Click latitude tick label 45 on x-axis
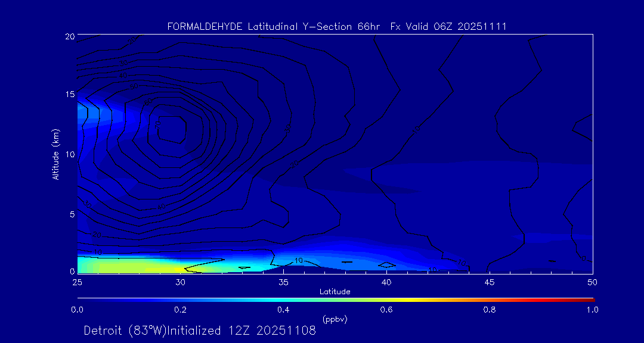The width and height of the screenshot is (644, 343). point(490,282)
